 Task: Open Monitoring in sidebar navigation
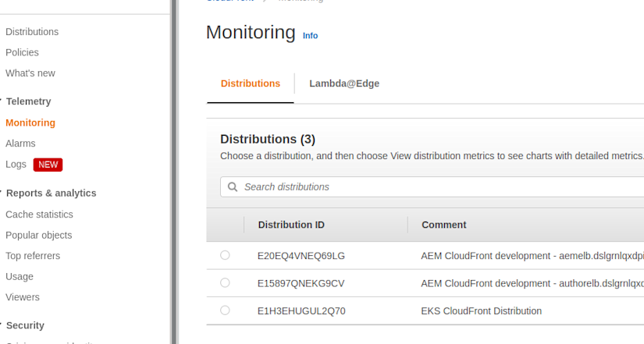click(x=30, y=122)
